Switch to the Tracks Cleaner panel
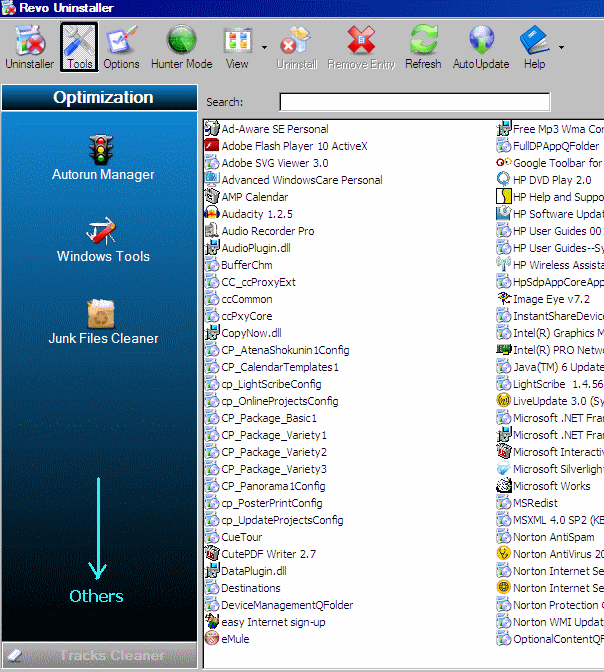This screenshot has height=672, width=604. [x=99, y=655]
